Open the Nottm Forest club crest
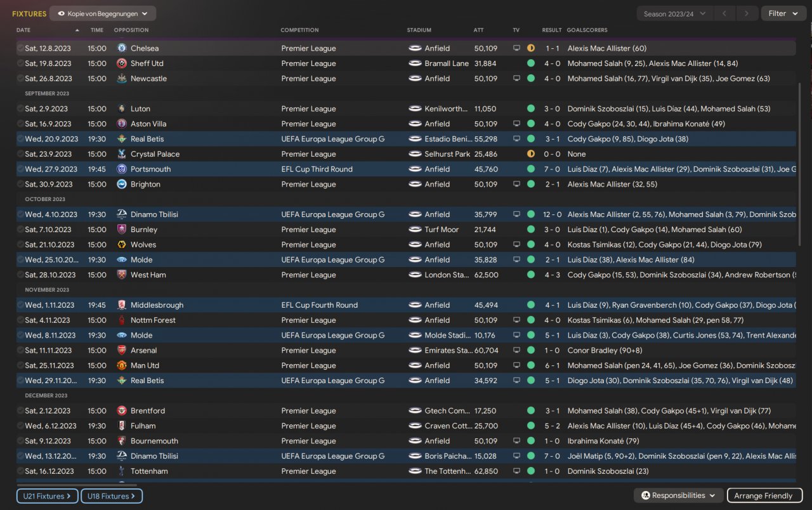This screenshot has height=510, width=812. pyautogui.click(x=122, y=320)
